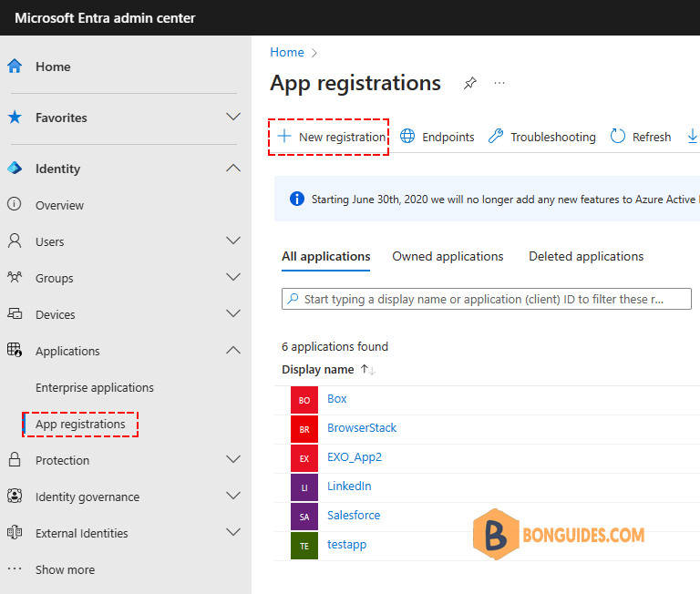Click the External Identities icon
The height and width of the screenshot is (594, 700).
tap(15, 532)
